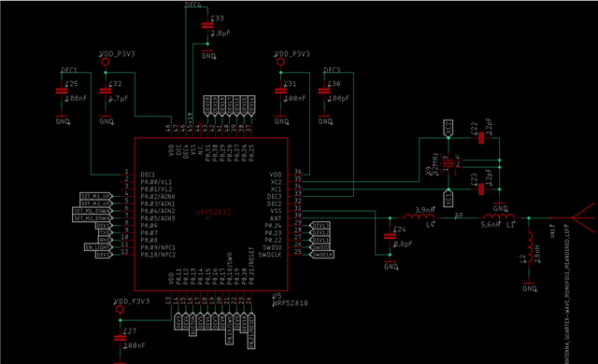This screenshot has width=598, height=364.
Task: Select the DEV12 net label
Action: coord(320,232)
